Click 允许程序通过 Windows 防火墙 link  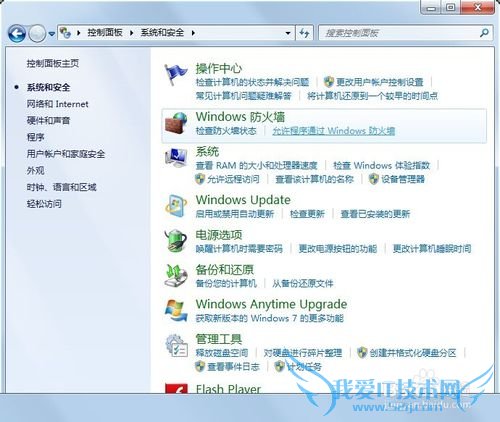click(334, 131)
